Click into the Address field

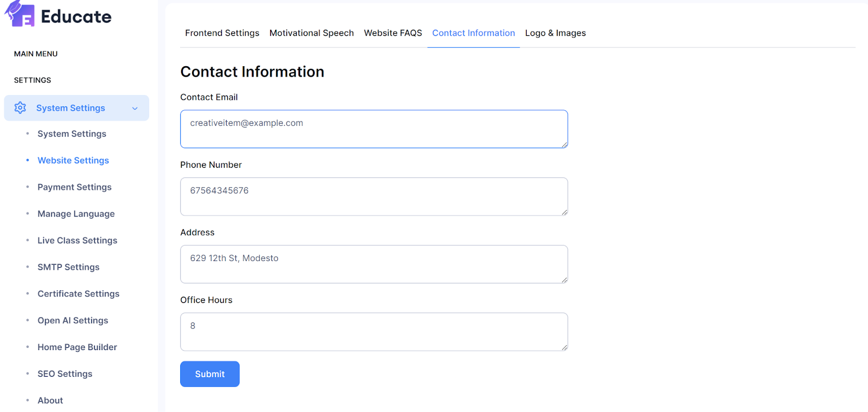pos(374,264)
